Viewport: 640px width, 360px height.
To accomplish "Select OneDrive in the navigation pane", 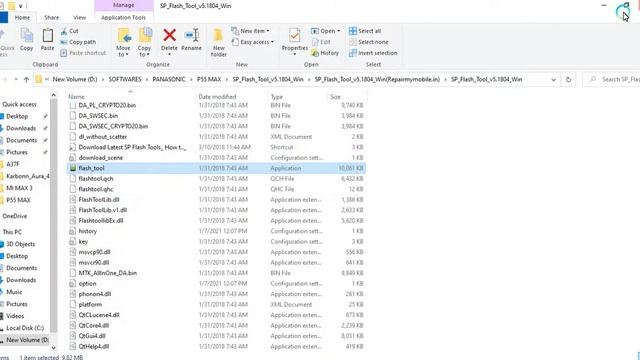I will click(x=15, y=216).
